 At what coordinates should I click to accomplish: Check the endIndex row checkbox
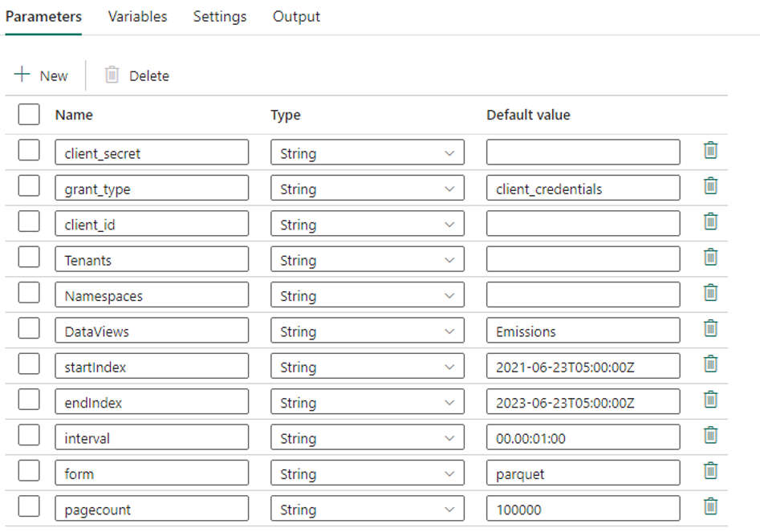(x=29, y=400)
